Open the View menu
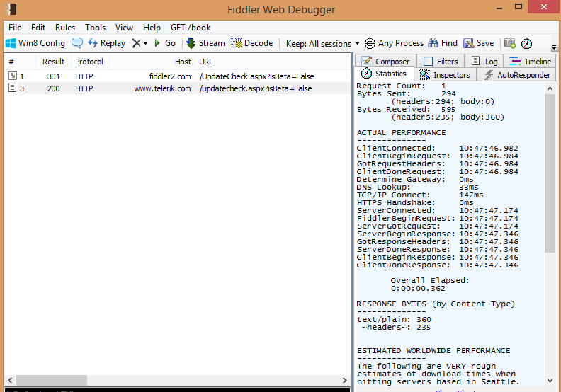561x392 pixels. (x=124, y=28)
